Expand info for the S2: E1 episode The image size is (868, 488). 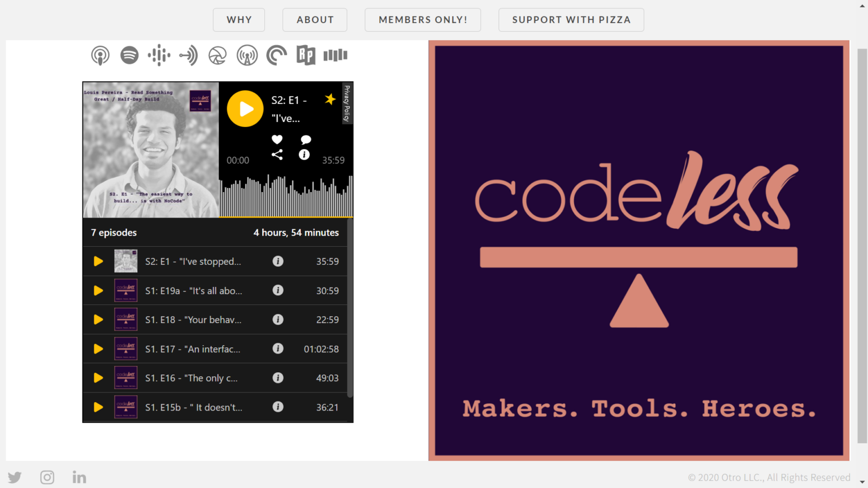278,261
